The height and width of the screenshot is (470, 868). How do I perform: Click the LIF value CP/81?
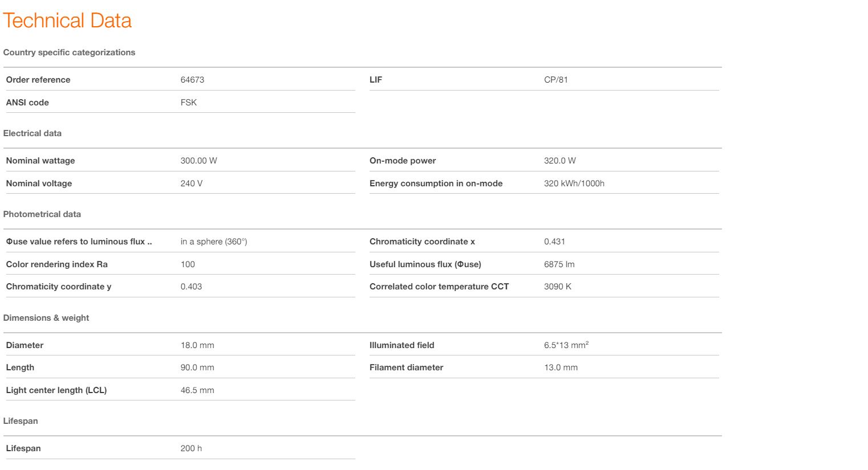555,80
